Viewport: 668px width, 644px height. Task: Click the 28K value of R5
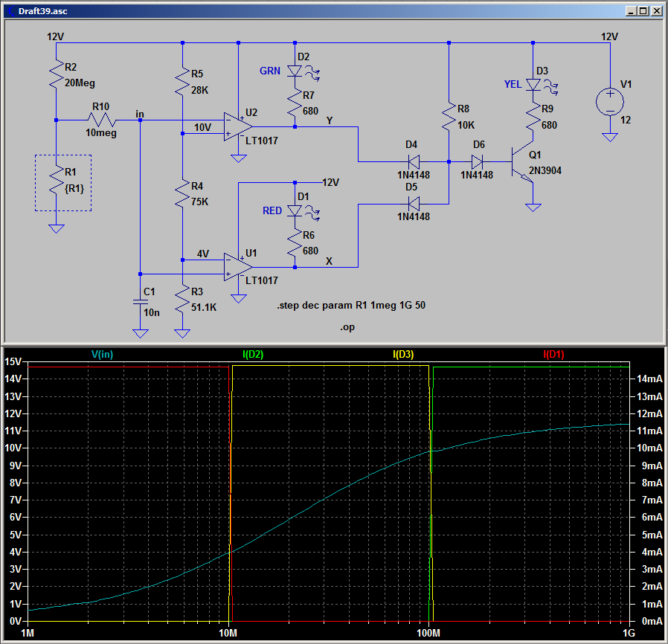coord(200,90)
